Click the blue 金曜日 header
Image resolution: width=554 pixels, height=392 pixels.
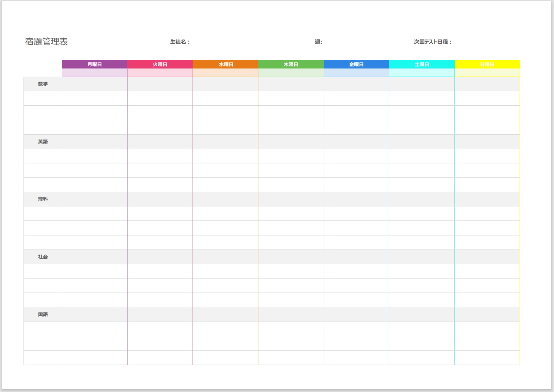coord(356,64)
